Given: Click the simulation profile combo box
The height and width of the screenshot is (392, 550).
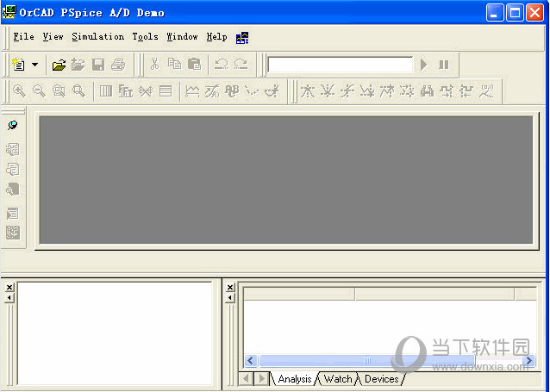Looking at the screenshot, I should 341,65.
